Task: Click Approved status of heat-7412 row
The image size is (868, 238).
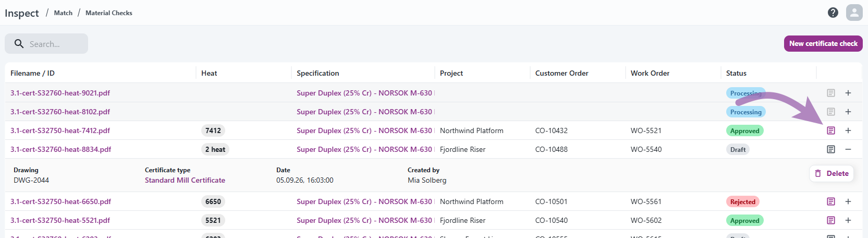Action: [x=745, y=131]
